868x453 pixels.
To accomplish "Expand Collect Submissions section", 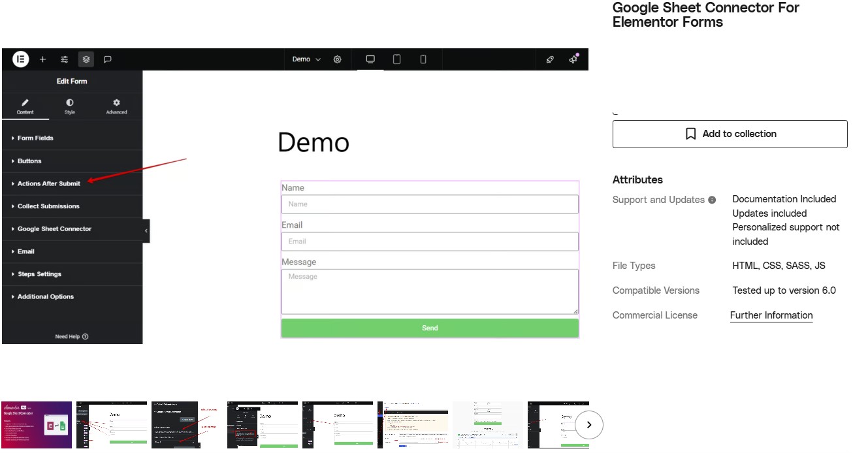I will pyautogui.click(x=72, y=206).
